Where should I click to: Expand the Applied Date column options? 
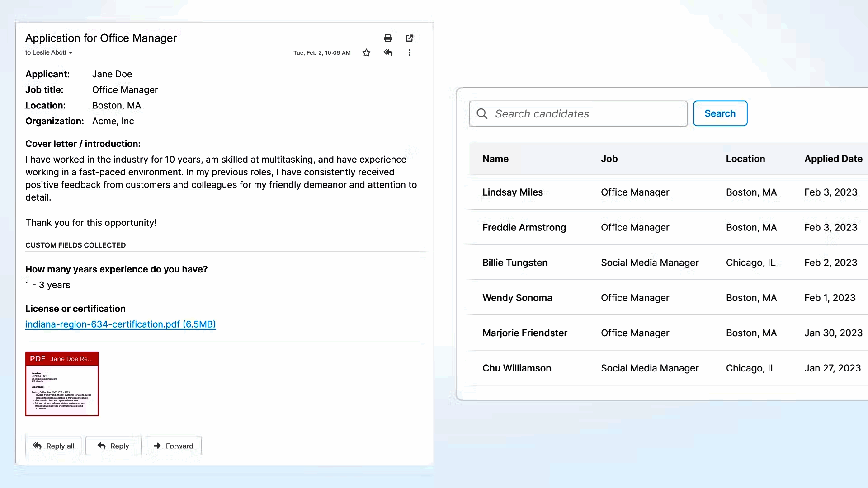[833, 159]
